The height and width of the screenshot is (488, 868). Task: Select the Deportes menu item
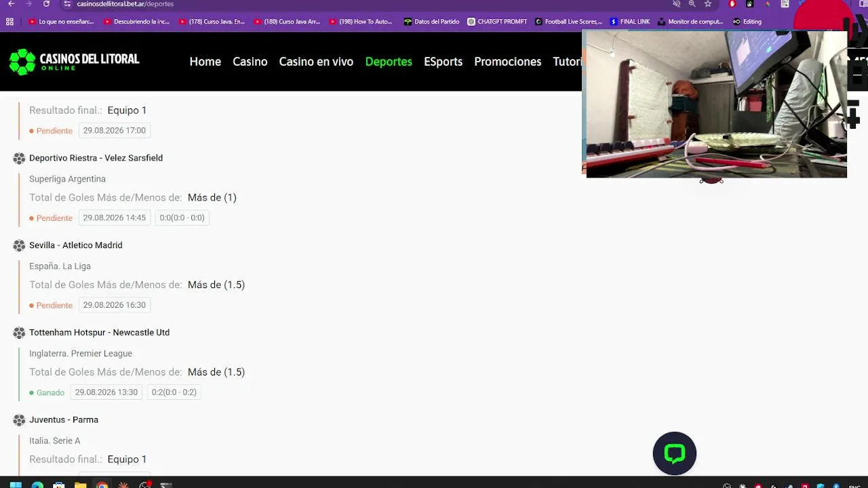click(x=389, y=62)
